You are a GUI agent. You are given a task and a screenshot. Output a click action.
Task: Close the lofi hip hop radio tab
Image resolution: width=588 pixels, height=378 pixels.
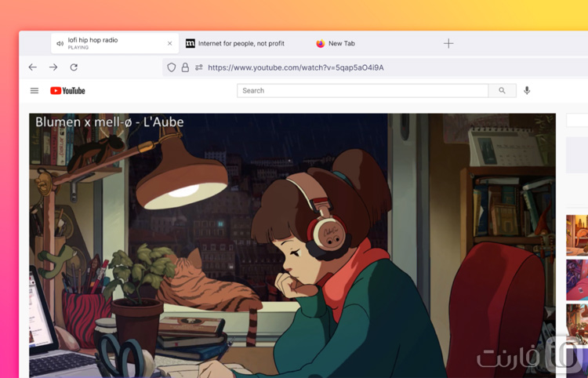coord(169,43)
